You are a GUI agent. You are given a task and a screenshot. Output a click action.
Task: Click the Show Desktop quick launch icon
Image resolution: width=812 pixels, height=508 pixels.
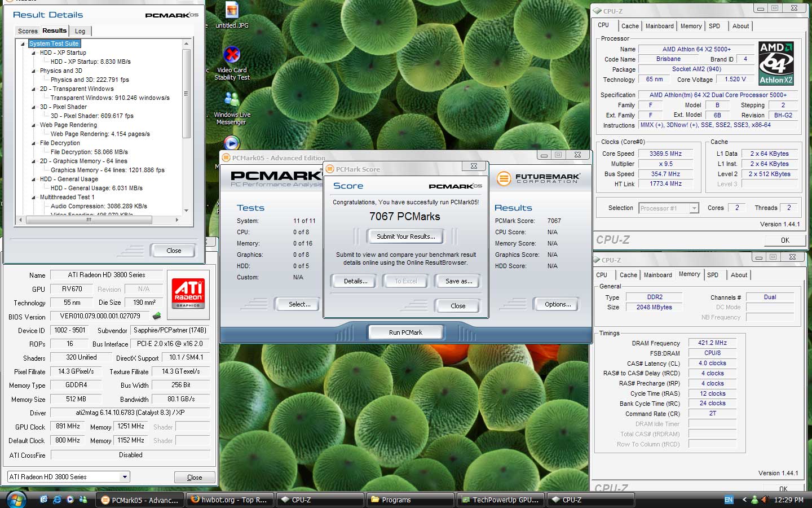click(44, 500)
